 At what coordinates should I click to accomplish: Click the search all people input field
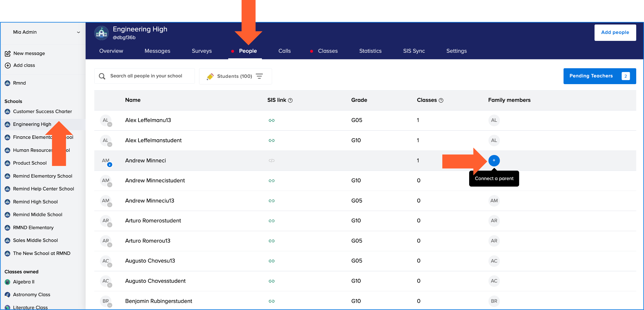tap(150, 76)
